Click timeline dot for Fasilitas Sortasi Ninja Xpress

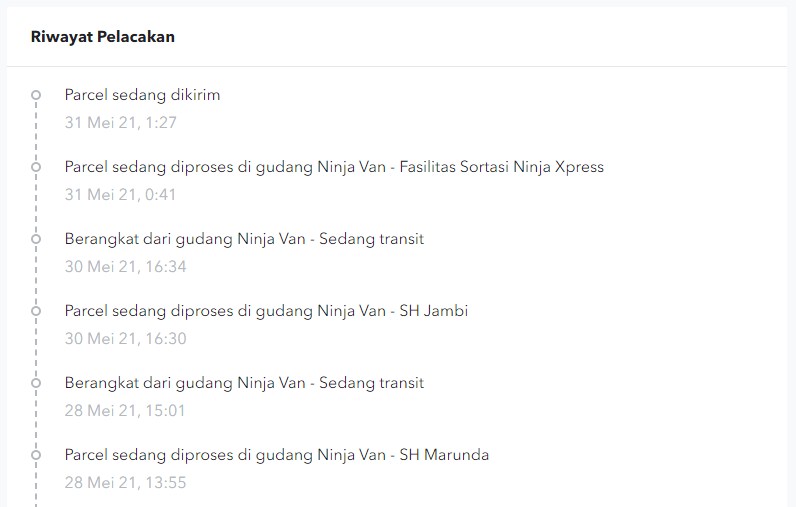click(x=36, y=167)
